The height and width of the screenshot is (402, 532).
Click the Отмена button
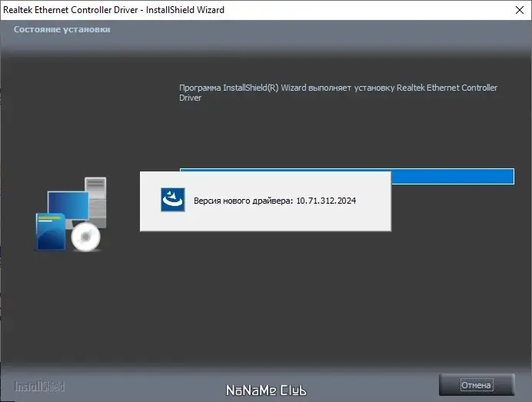click(477, 384)
